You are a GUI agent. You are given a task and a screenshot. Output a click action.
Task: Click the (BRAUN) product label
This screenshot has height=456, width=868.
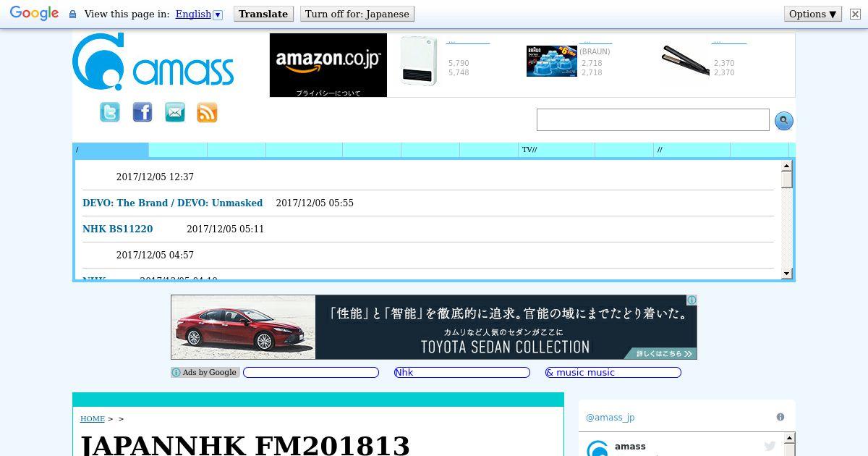click(x=595, y=51)
